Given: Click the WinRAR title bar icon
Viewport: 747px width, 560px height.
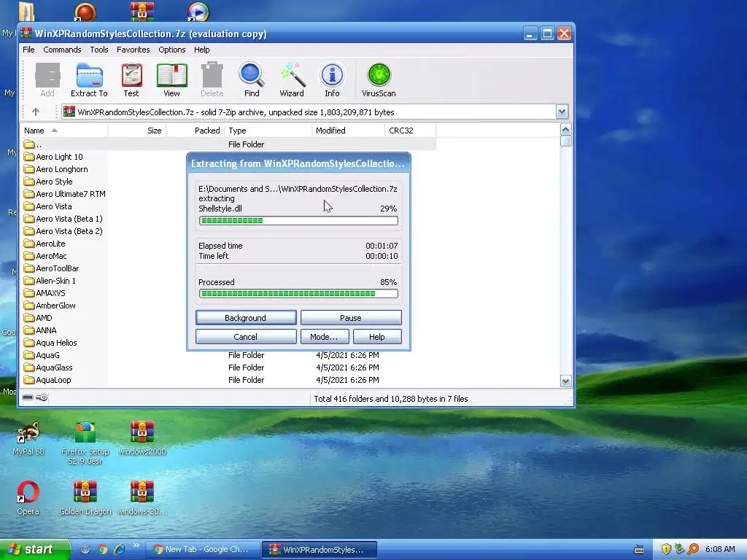Looking at the screenshot, I should tap(27, 34).
